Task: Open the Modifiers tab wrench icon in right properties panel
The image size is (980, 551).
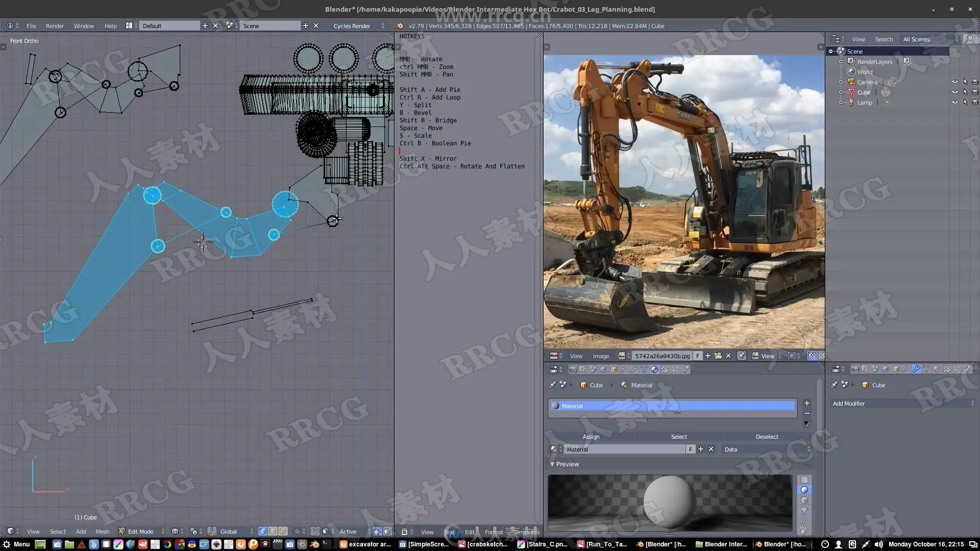Action: [916, 369]
